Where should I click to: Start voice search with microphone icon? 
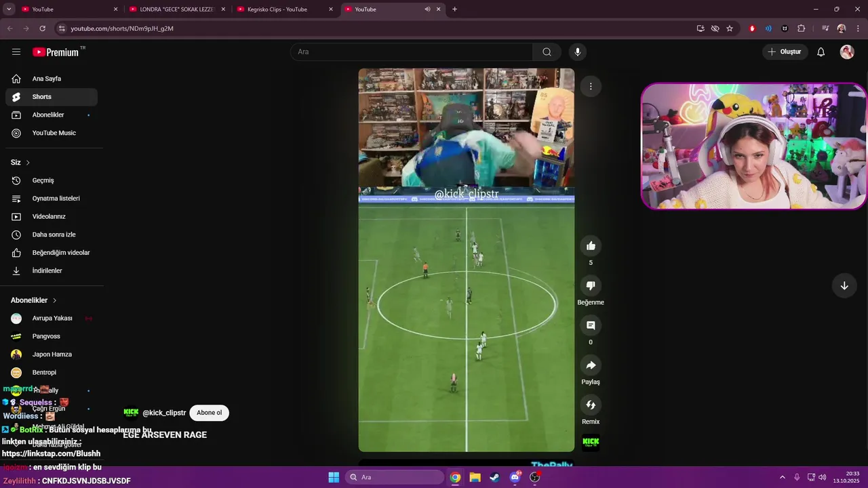578,52
